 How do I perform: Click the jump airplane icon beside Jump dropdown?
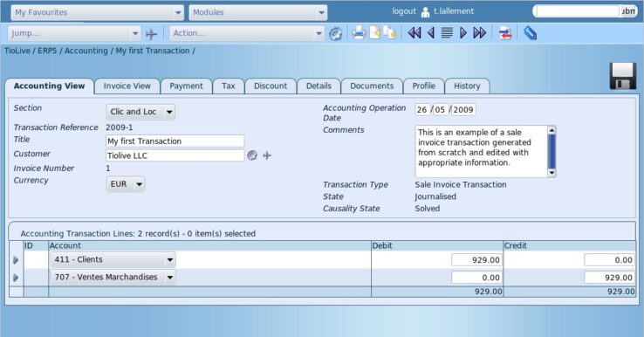click(151, 34)
